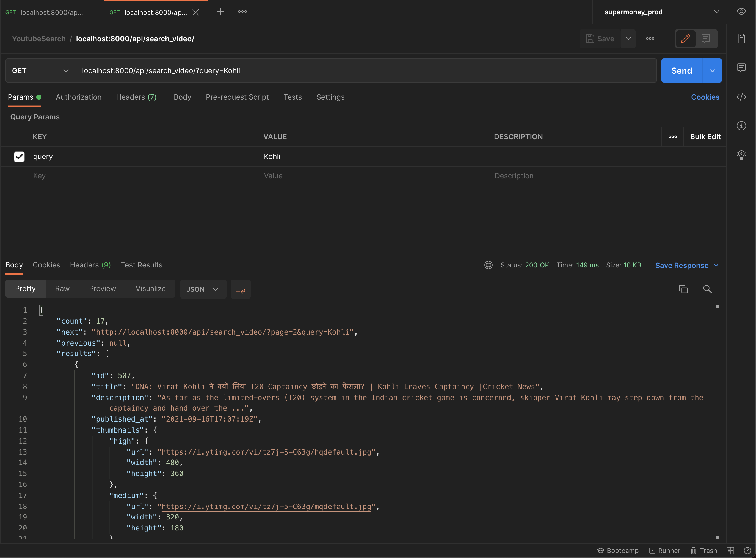Switch to the Authorization tab
The height and width of the screenshot is (558, 756).
click(x=78, y=97)
